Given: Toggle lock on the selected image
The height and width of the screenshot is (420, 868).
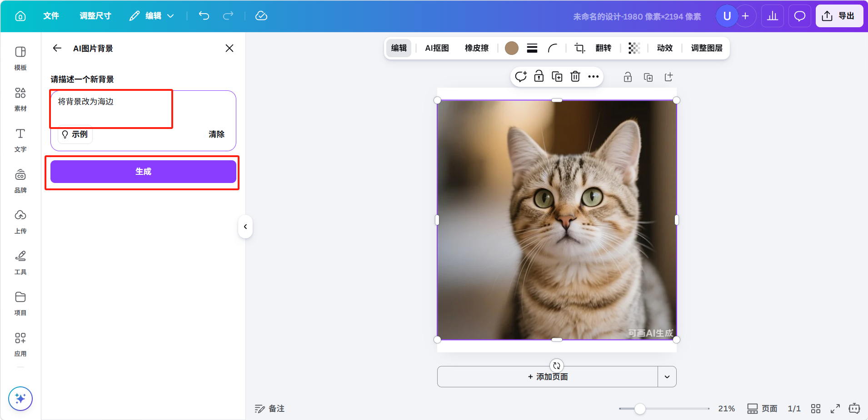Looking at the screenshot, I should [539, 76].
